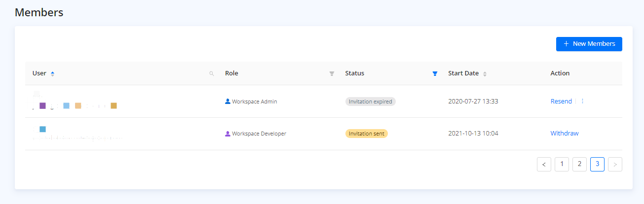Go to page 1

[x=562, y=165]
